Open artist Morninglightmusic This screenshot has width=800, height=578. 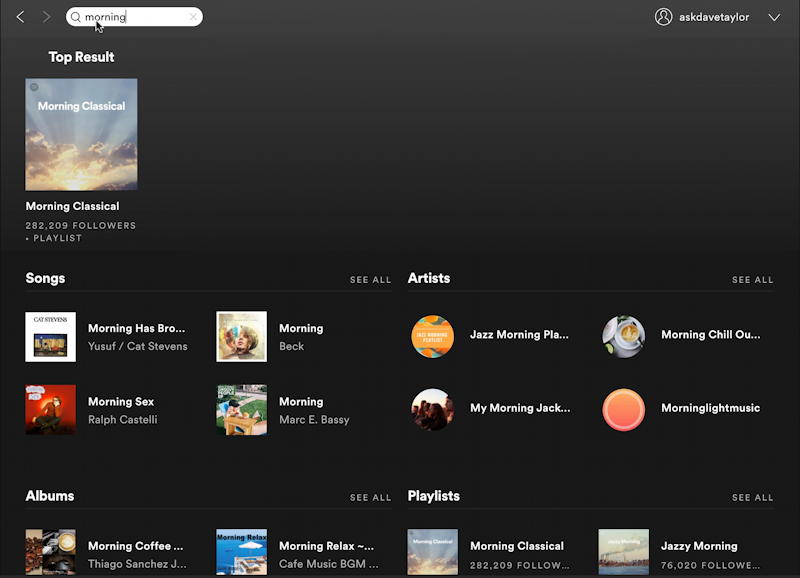711,408
